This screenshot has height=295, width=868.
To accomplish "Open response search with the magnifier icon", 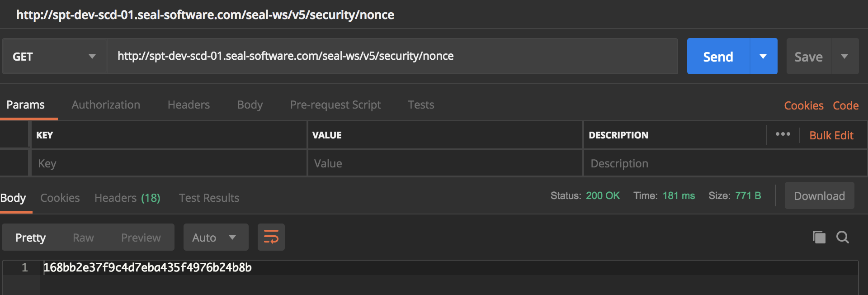I will 843,237.
